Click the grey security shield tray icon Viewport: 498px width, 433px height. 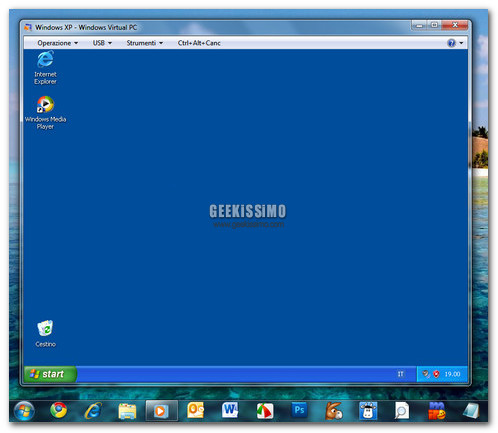[x=426, y=374]
